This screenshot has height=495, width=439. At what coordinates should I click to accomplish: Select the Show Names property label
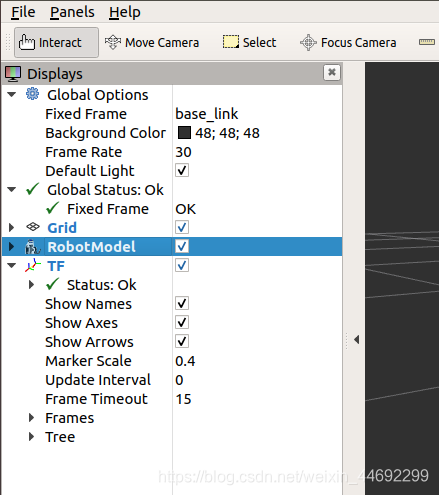[88, 304]
